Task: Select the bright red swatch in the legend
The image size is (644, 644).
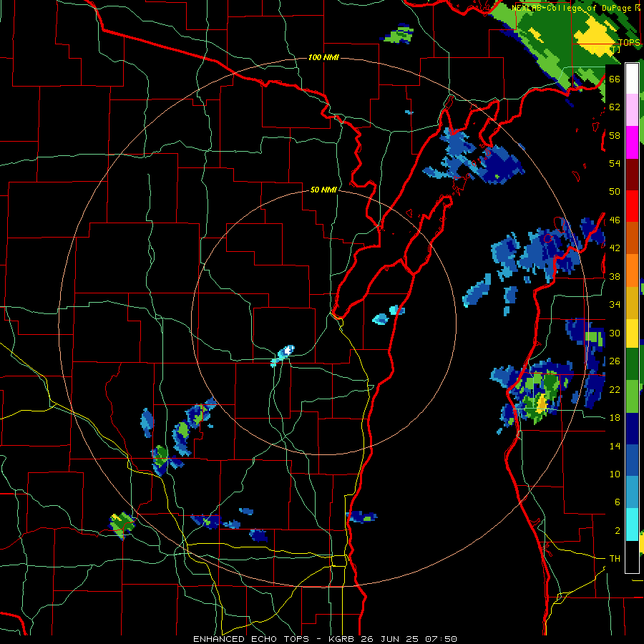Action: coord(632,206)
